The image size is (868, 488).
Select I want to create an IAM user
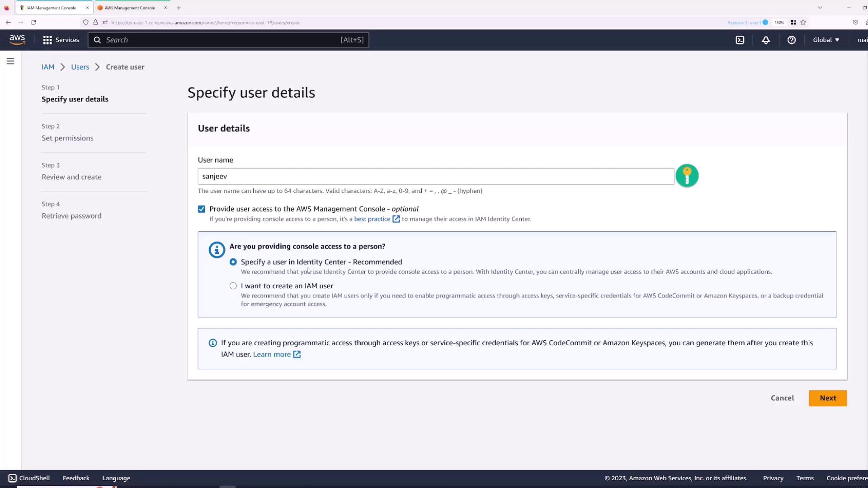click(x=233, y=286)
